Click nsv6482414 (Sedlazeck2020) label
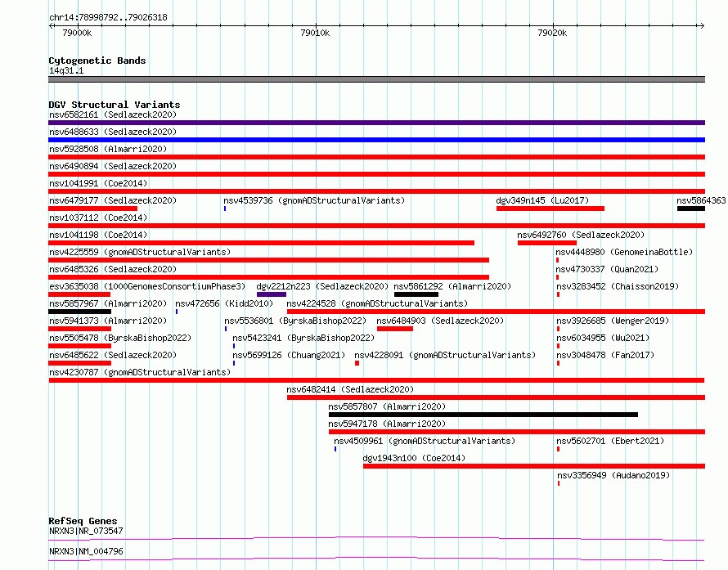 click(x=350, y=389)
